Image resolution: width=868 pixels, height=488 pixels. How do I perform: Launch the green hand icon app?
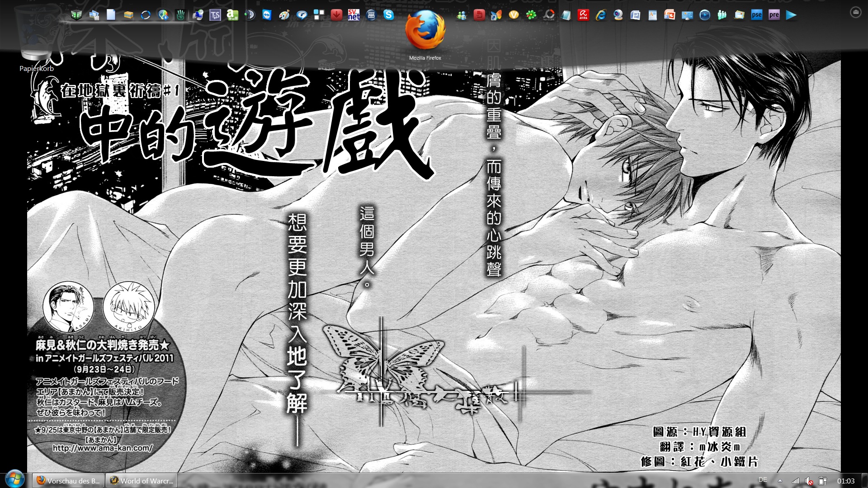180,15
